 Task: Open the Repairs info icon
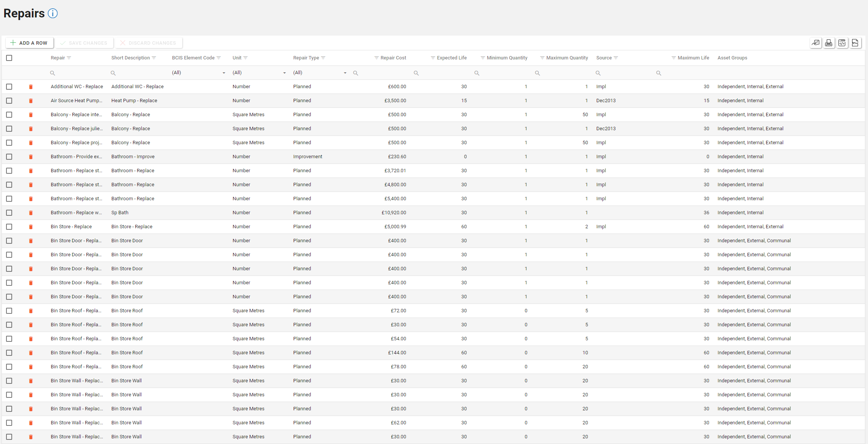(53, 14)
